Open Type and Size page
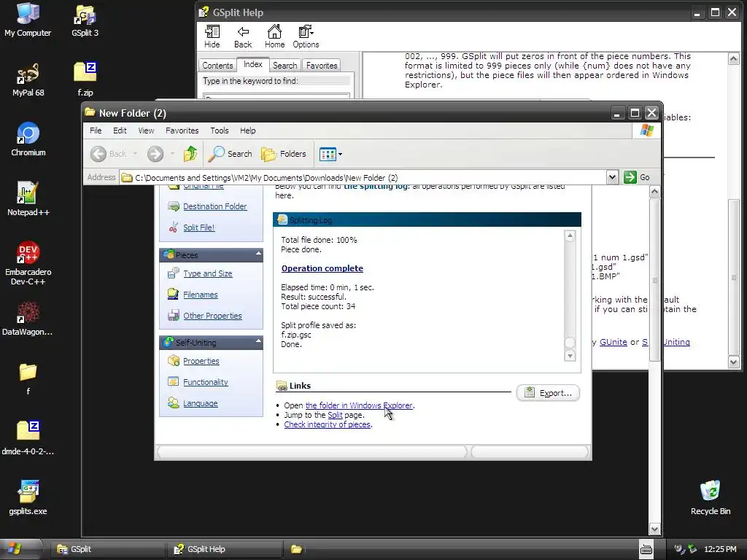Viewport: 747px width, 560px height. point(208,273)
